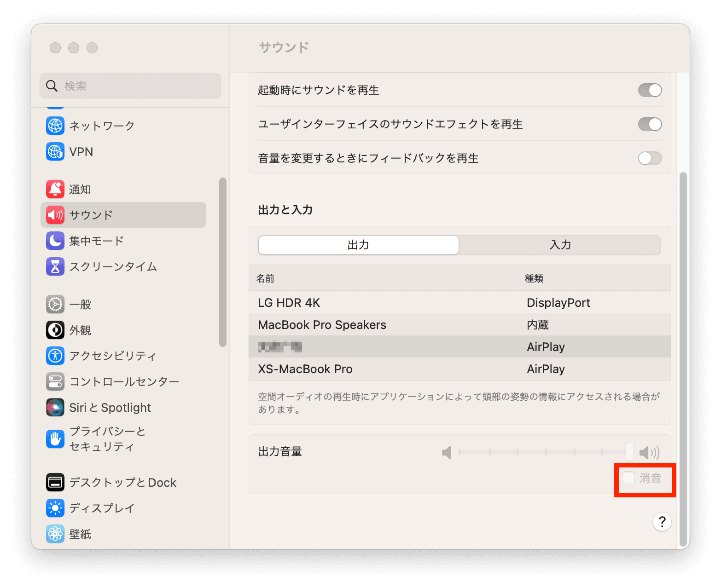This screenshot has width=721, height=588.
Task: Click the 集中モード moon icon
Action: (55, 241)
